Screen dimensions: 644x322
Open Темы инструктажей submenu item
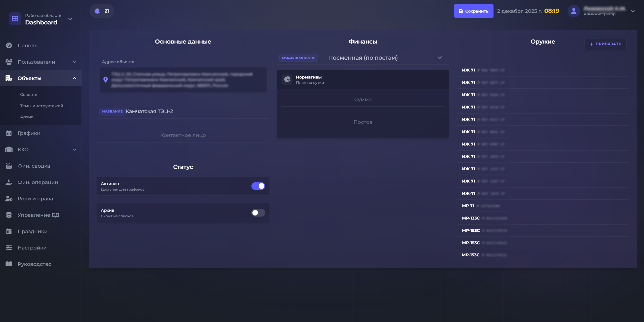[x=42, y=106]
